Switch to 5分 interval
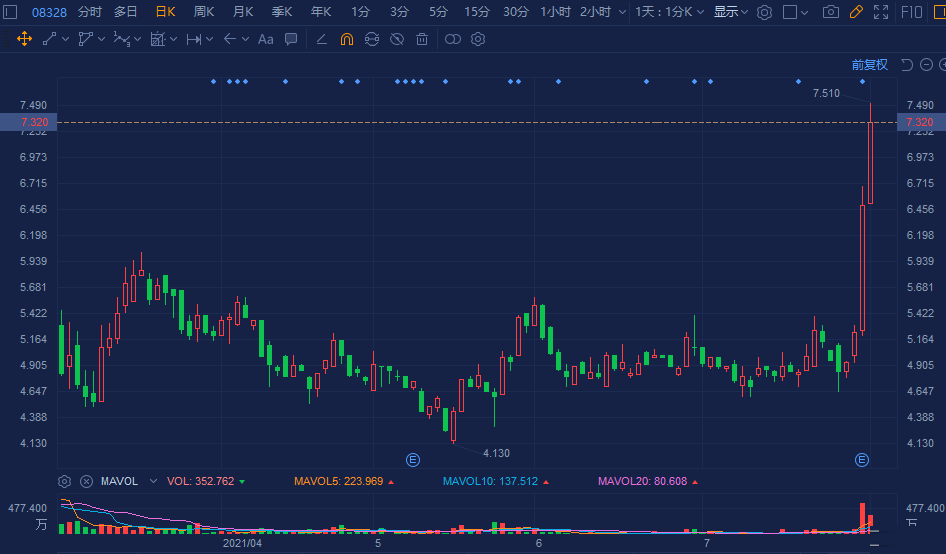Screen dimensions: 946x554 point(439,12)
